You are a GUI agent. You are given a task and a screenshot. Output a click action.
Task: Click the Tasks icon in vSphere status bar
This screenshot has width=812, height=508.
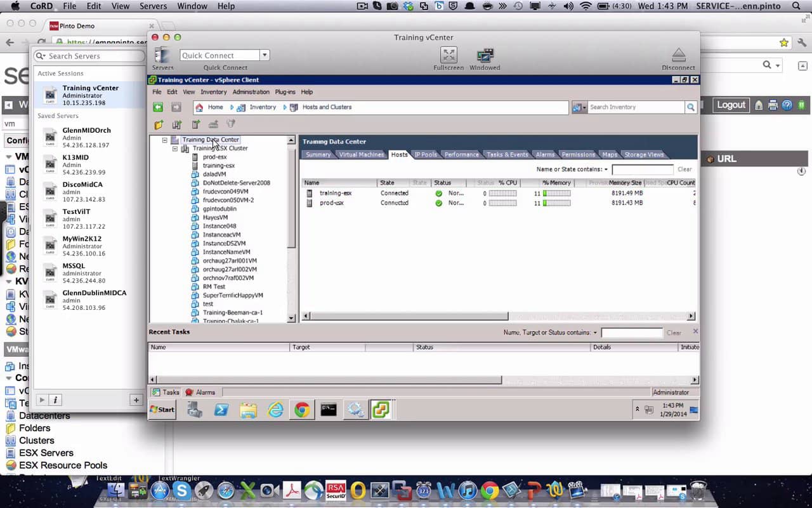tap(156, 392)
